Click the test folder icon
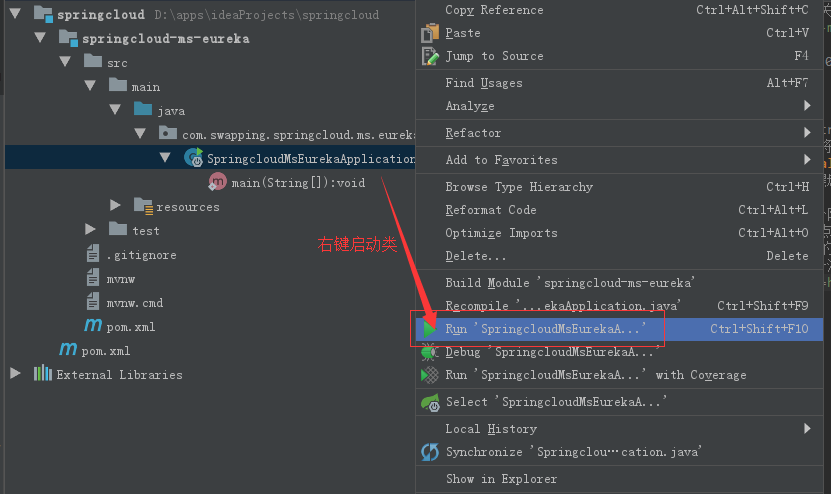 pos(118,230)
